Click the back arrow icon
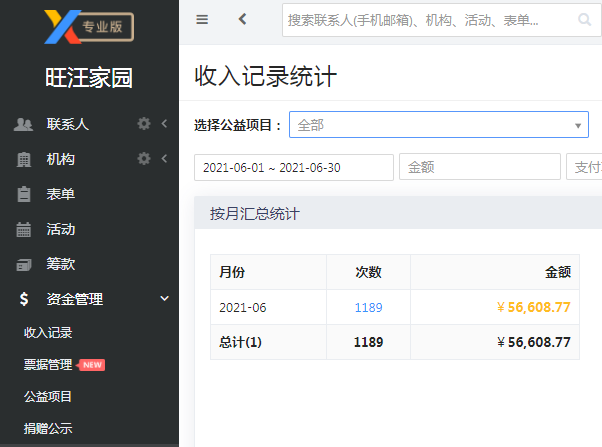The width and height of the screenshot is (602, 447). click(x=242, y=19)
